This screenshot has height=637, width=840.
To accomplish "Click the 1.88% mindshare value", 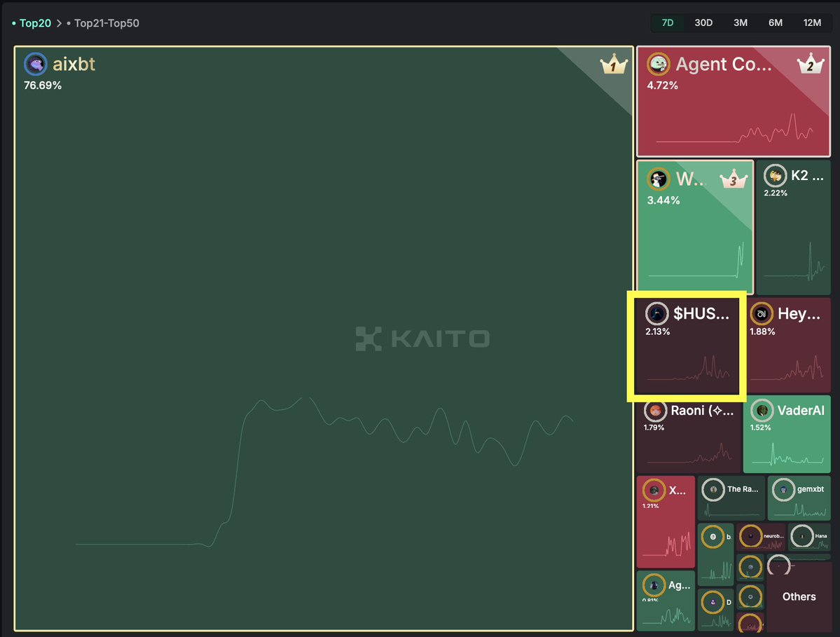I will coord(762,331).
